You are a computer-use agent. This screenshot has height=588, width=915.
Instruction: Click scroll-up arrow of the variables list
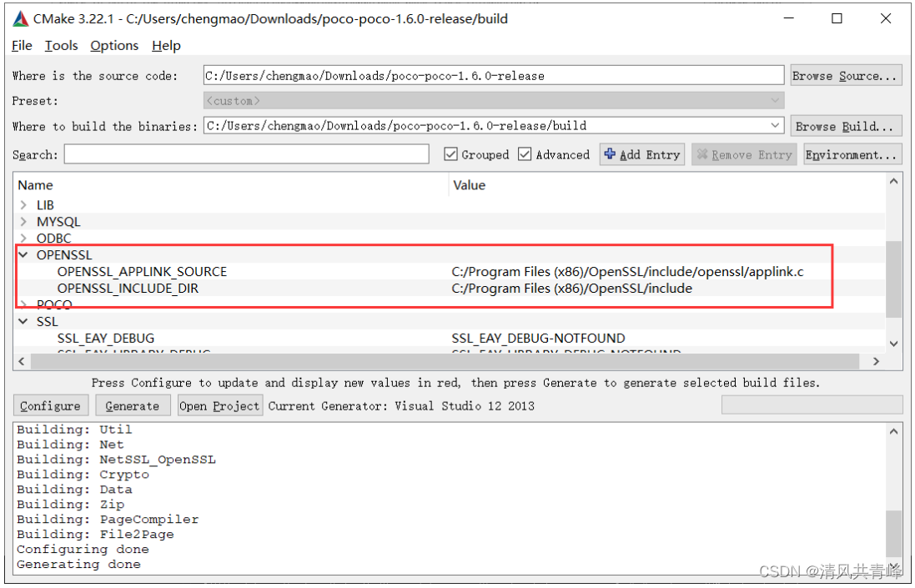[x=893, y=182]
